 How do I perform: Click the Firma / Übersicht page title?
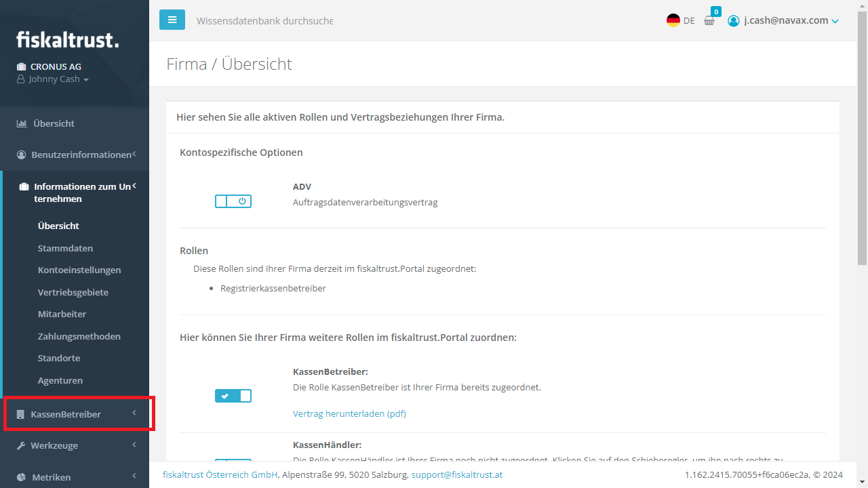click(x=229, y=64)
